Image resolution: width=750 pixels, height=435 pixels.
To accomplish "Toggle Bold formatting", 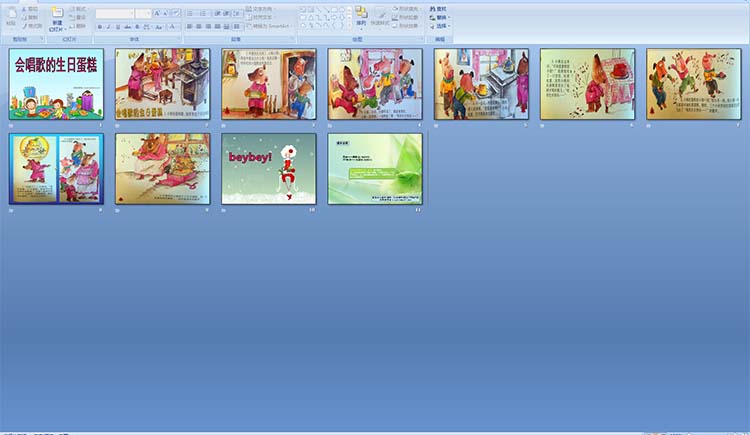I will click(100, 27).
